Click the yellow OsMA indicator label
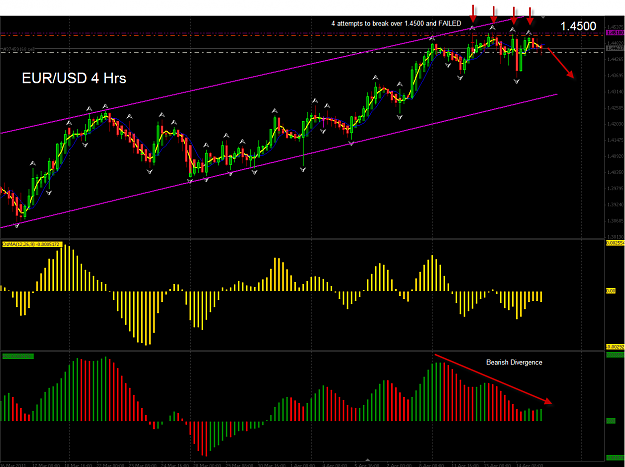 [x=32, y=244]
